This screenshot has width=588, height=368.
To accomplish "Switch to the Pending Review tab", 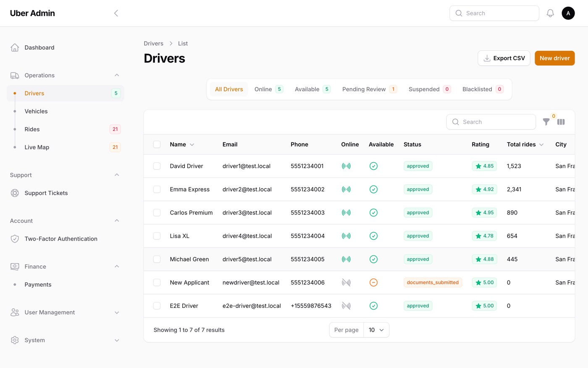I will point(370,89).
